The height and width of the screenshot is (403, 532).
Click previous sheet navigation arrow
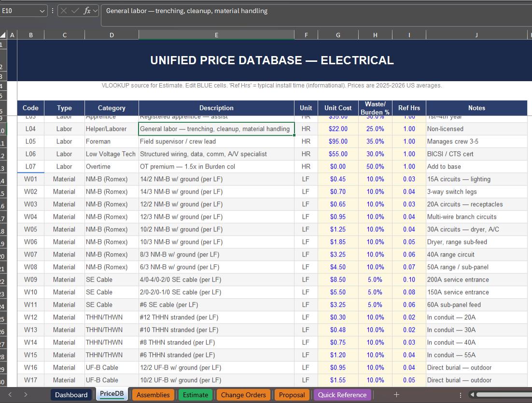click(x=10, y=394)
